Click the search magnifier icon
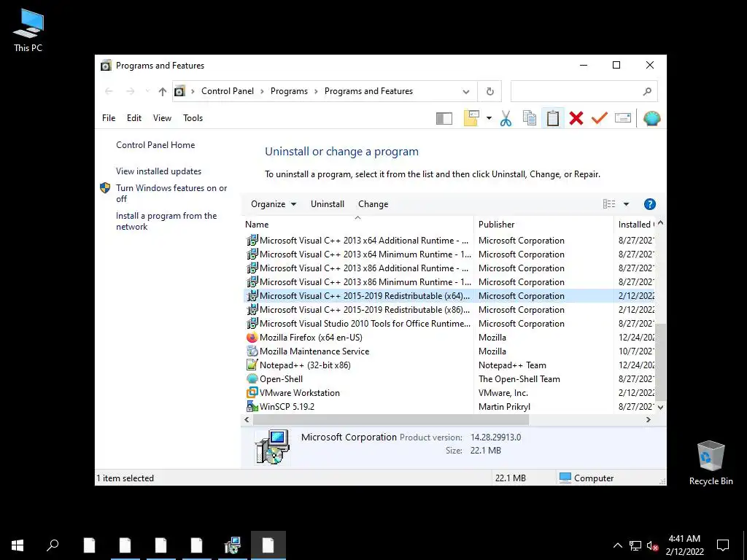The height and width of the screenshot is (560, 747). click(647, 91)
